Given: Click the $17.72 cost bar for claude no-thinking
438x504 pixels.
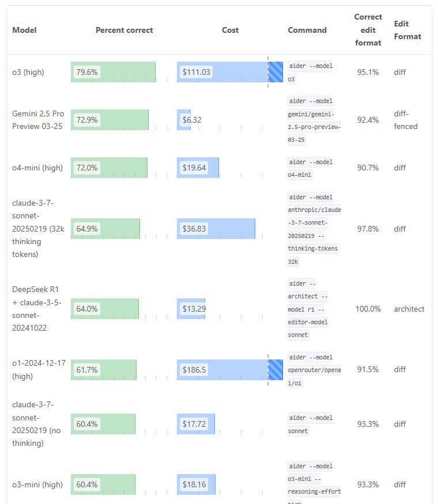Looking at the screenshot, I should pyautogui.click(x=195, y=424).
